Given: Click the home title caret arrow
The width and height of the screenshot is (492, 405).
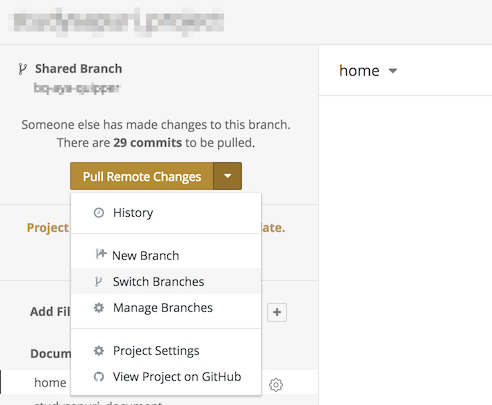Looking at the screenshot, I should coord(393,71).
